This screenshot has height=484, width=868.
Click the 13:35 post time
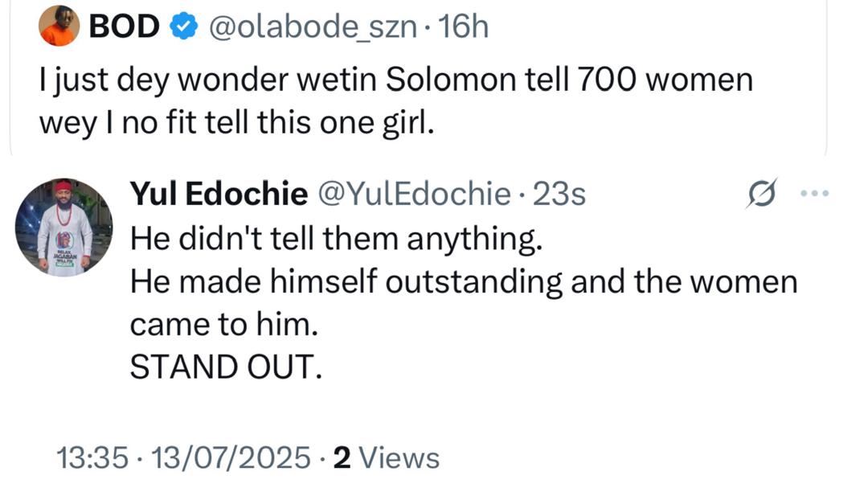(x=93, y=457)
